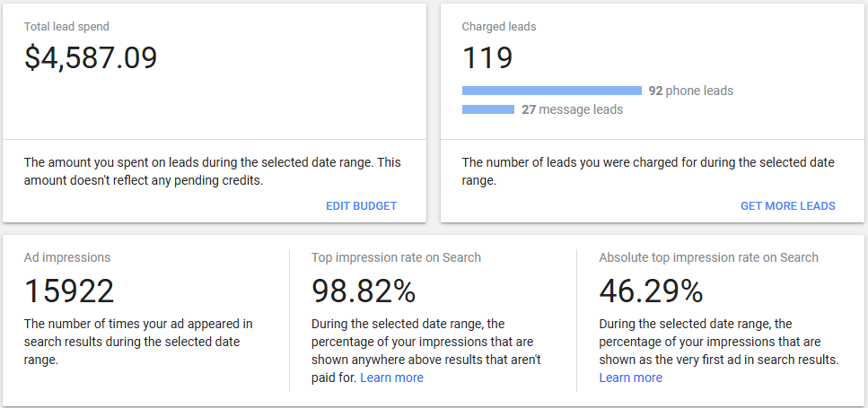Select the Ad impressions heading
Viewport: 868px width, 408px height.
coord(67,257)
